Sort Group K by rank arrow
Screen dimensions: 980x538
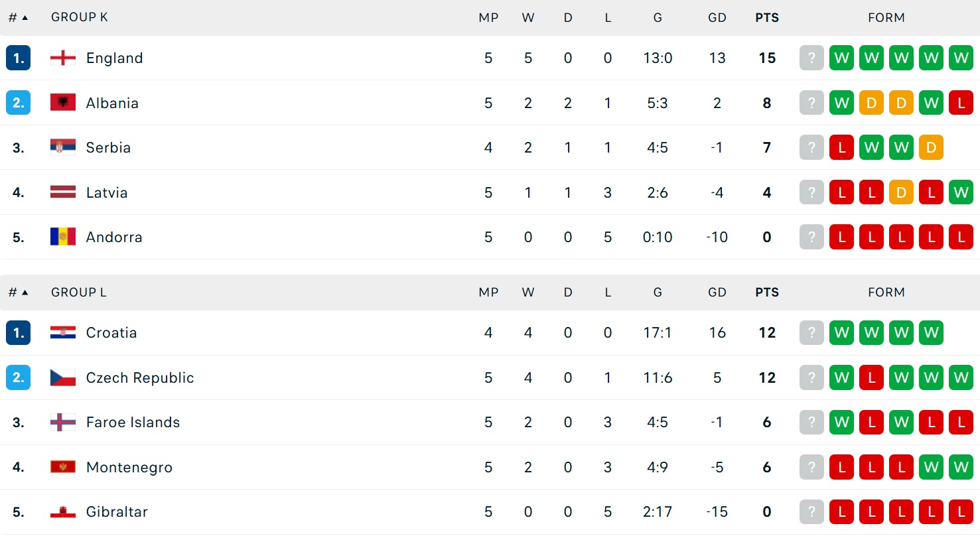point(25,18)
